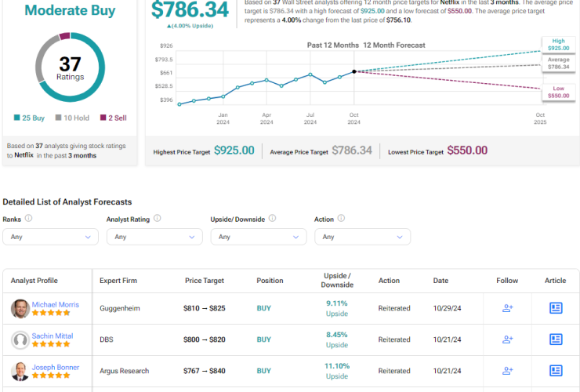Image resolution: width=580 pixels, height=392 pixels.
Task: Follow analyst Sachin Mittal
Action: [x=508, y=339]
